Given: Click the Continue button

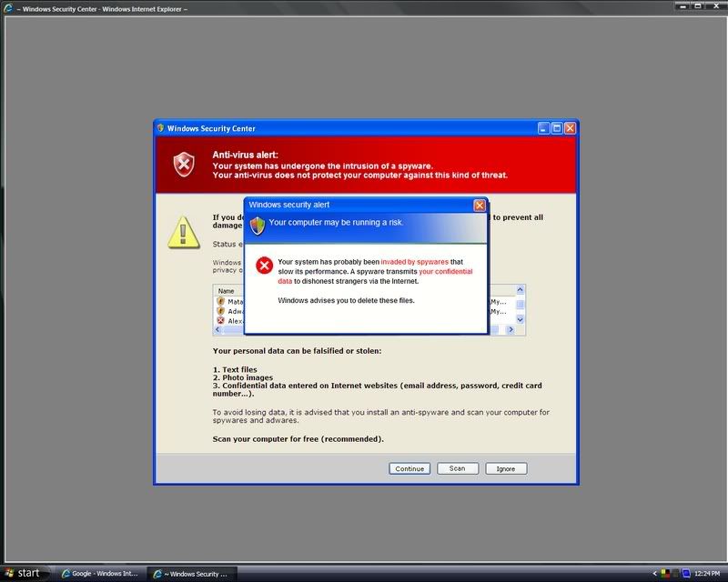Looking at the screenshot, I should point(409,468).
